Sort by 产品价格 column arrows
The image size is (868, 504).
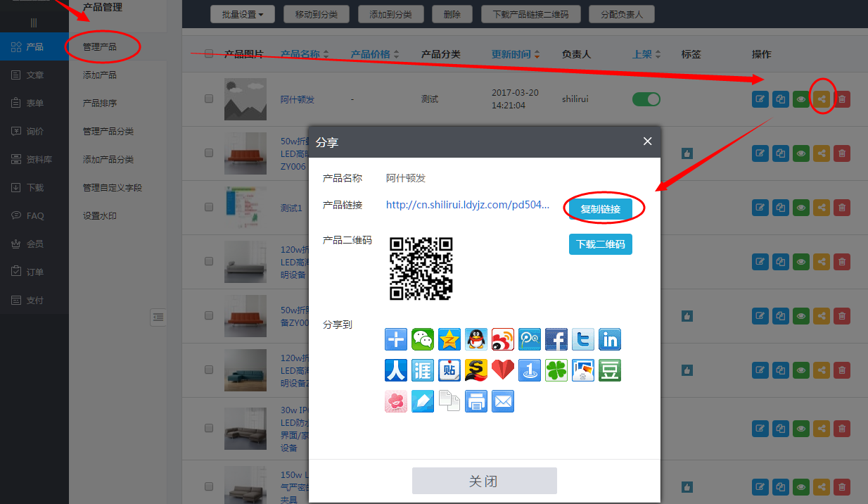(x=396, y=55)
